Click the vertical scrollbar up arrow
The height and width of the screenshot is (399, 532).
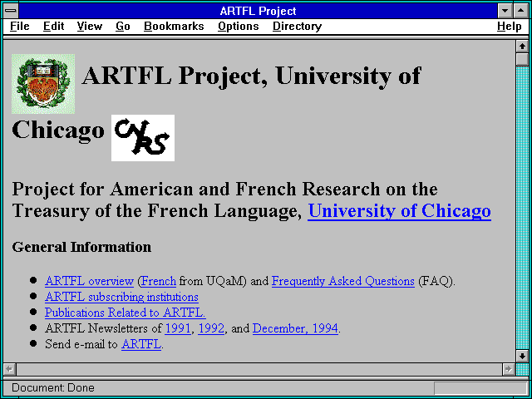(x=522, y=47)
